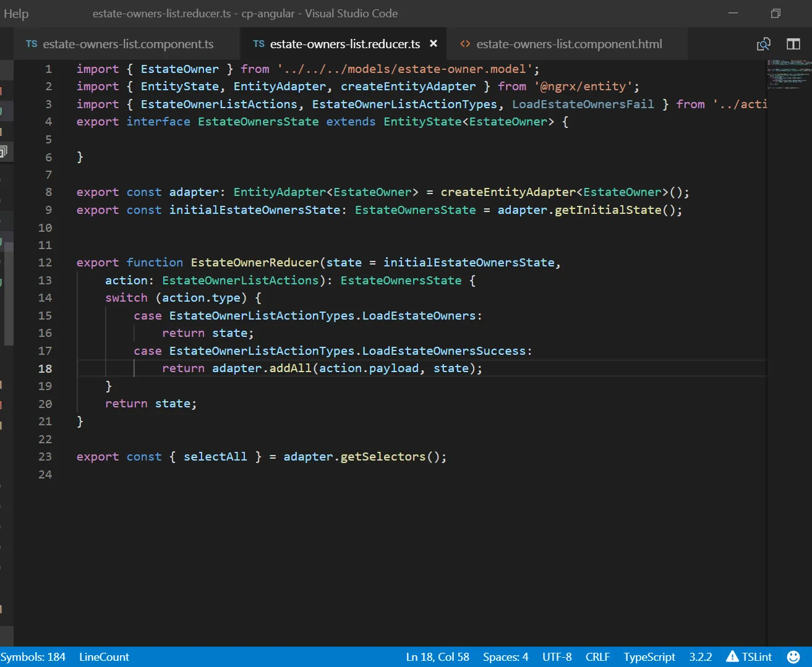Change the CRLF end-of-line sequence
Image resolution: width=812 pixels, height=667 pixels.
coord(597,656)
